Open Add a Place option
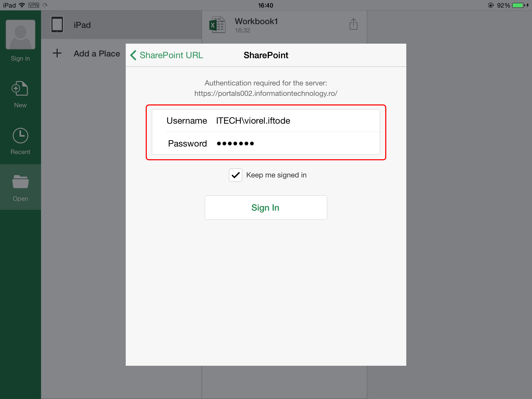The image size is (532, 399). pos(97,54)
